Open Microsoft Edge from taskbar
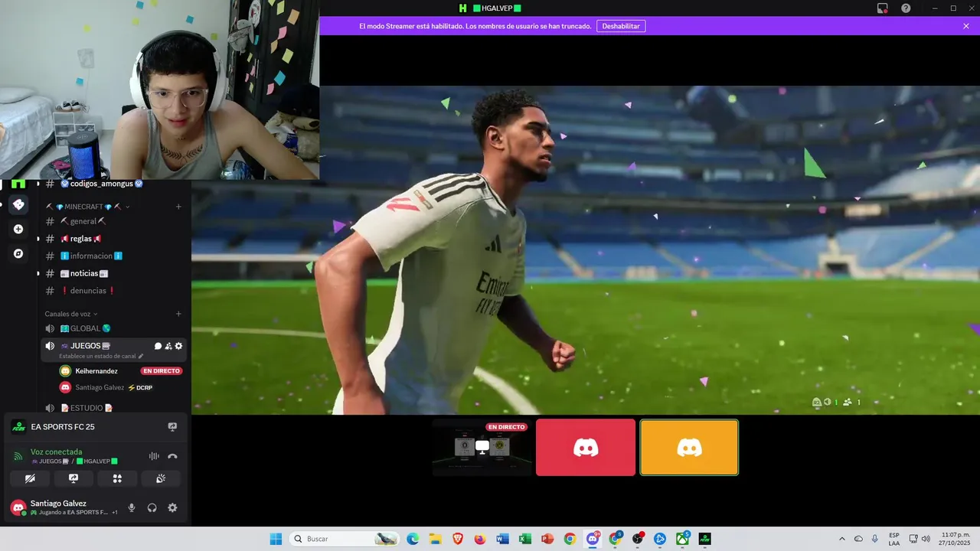980x551 pixels. pos(413,539)
